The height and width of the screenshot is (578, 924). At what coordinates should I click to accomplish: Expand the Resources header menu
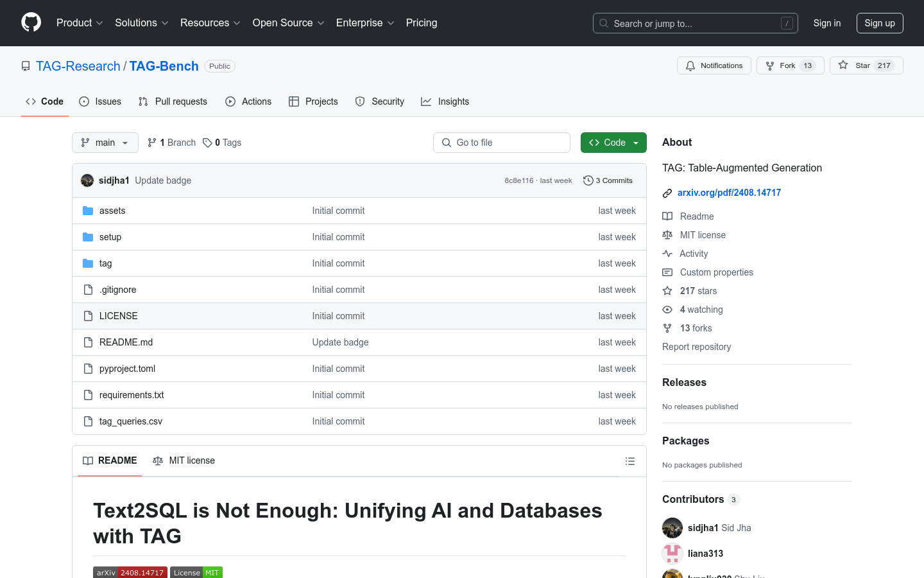pos(210,22)
